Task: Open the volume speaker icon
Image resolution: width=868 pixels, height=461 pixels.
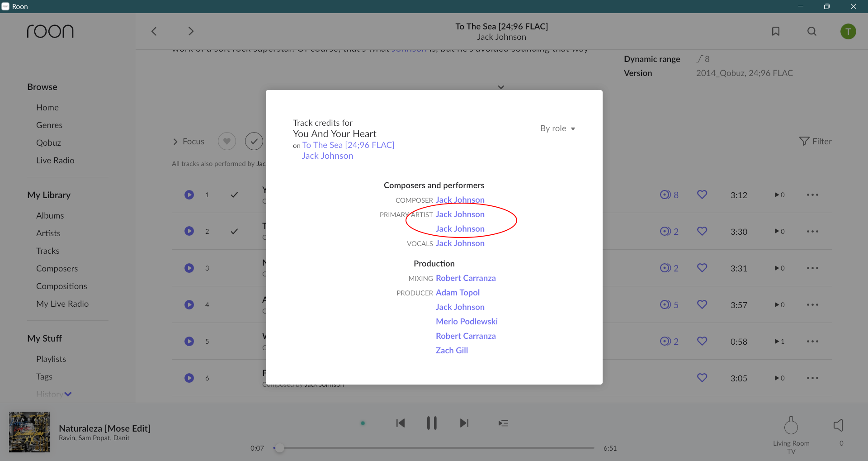Action: point(838,425)
